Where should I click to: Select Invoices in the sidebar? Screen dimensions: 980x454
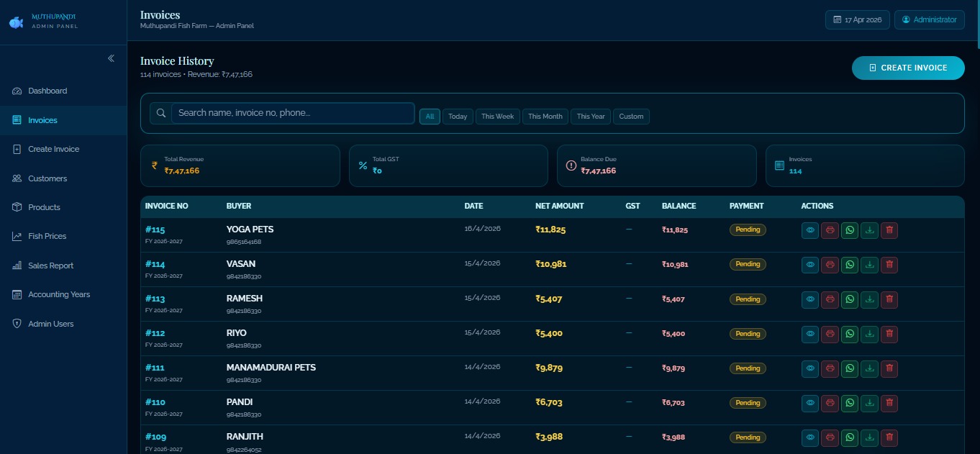click(x=42, y=120)
